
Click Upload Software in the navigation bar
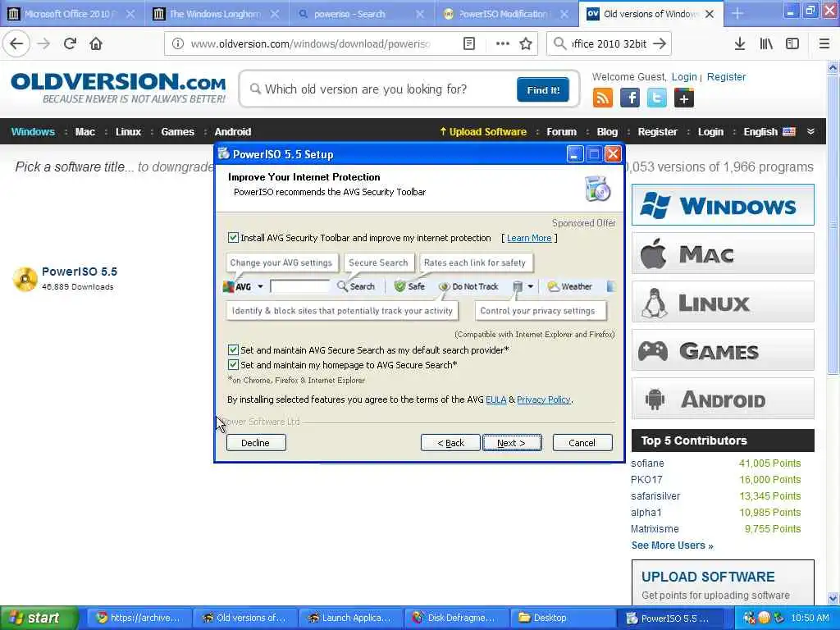(482, 132)
